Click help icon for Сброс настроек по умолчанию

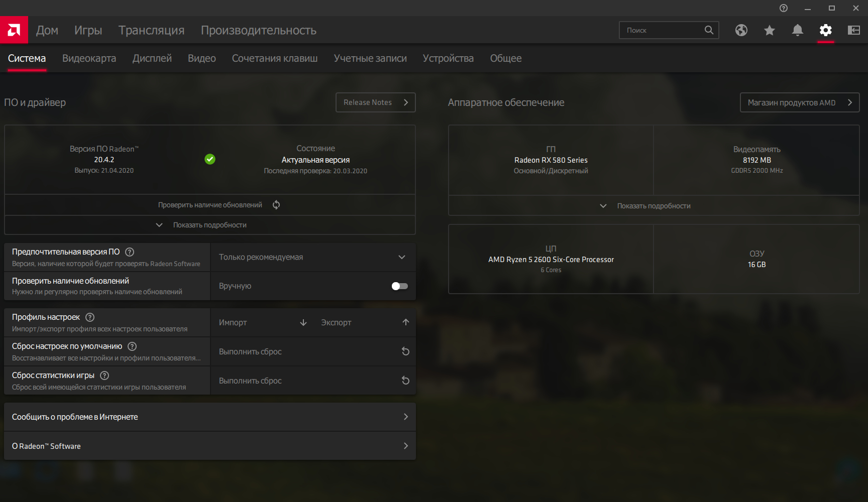click(x=132, y=346)
